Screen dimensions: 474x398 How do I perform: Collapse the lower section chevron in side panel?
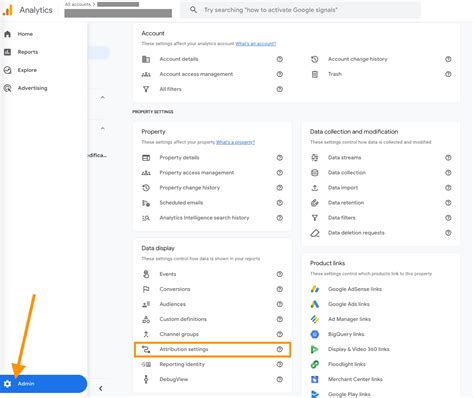point(103,128)
